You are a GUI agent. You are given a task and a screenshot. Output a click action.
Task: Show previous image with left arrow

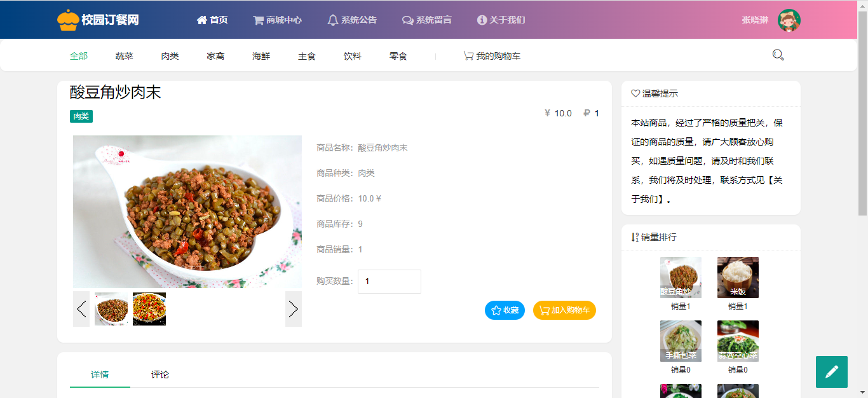81,309
